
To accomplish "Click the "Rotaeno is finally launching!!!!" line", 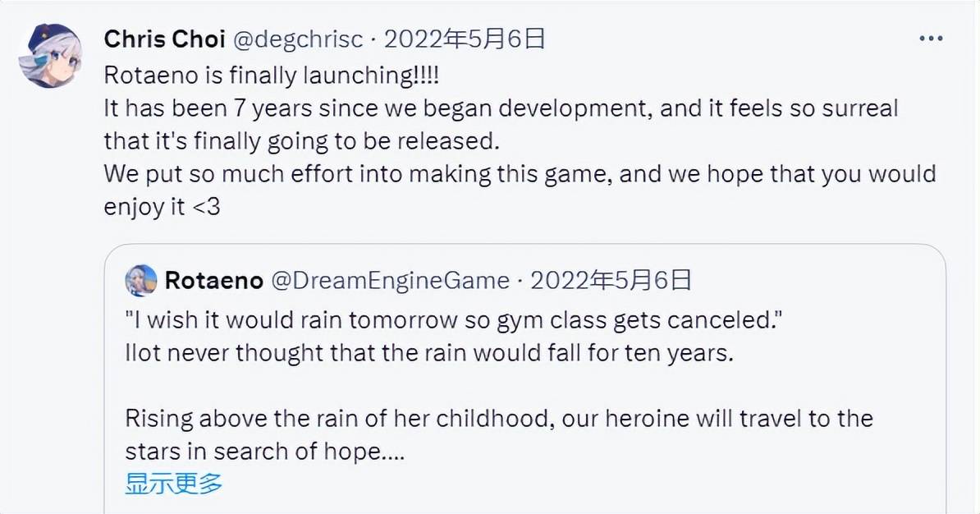I will [271, 75].
